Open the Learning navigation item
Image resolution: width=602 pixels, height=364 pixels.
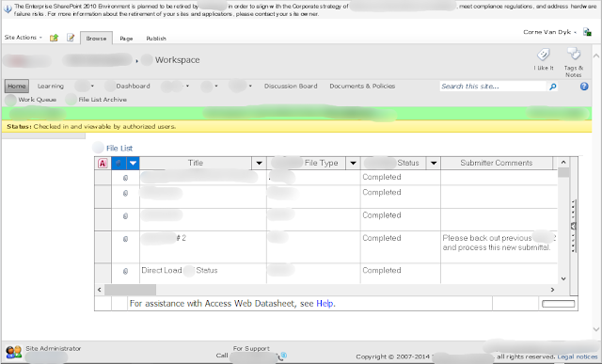pyautogui.click(x=51, y=86)
